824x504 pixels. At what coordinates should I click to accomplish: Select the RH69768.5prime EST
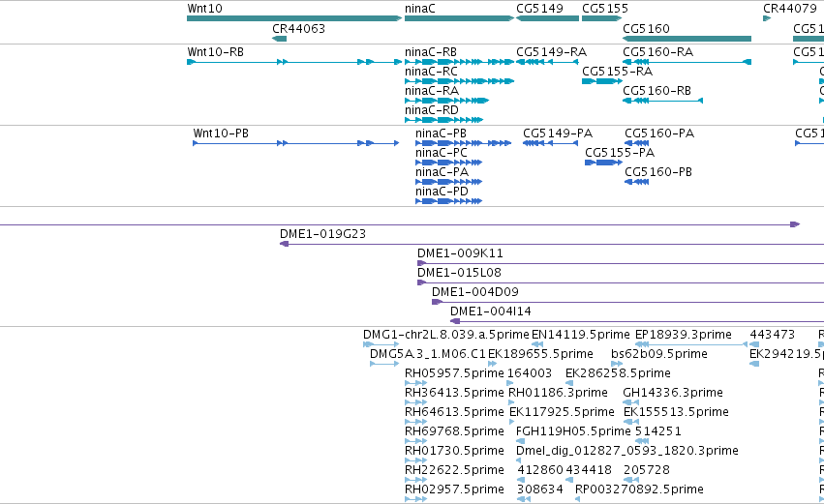415,441
